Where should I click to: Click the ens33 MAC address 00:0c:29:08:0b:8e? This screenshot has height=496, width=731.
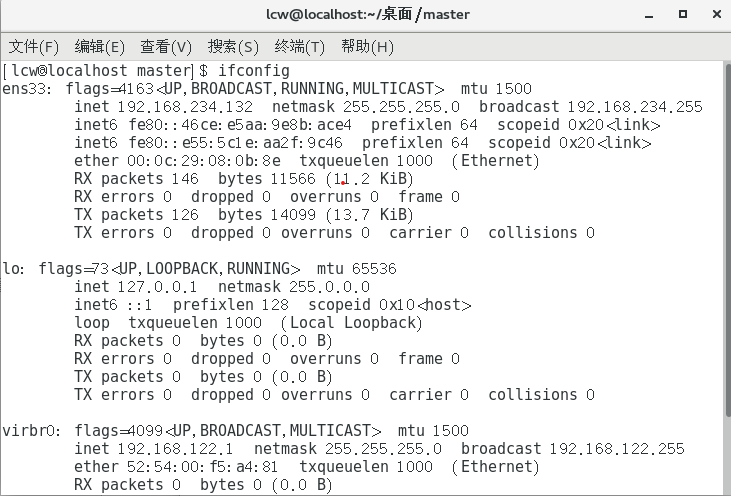coord(204,161)
